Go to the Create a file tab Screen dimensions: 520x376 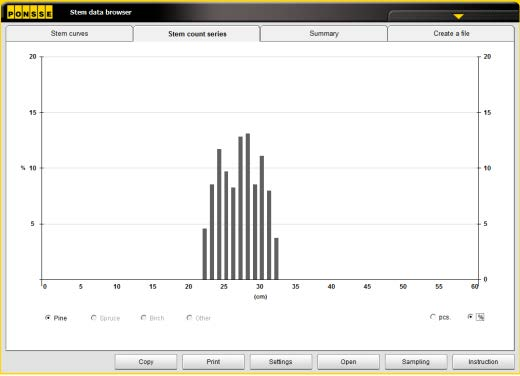coord(451,34)
